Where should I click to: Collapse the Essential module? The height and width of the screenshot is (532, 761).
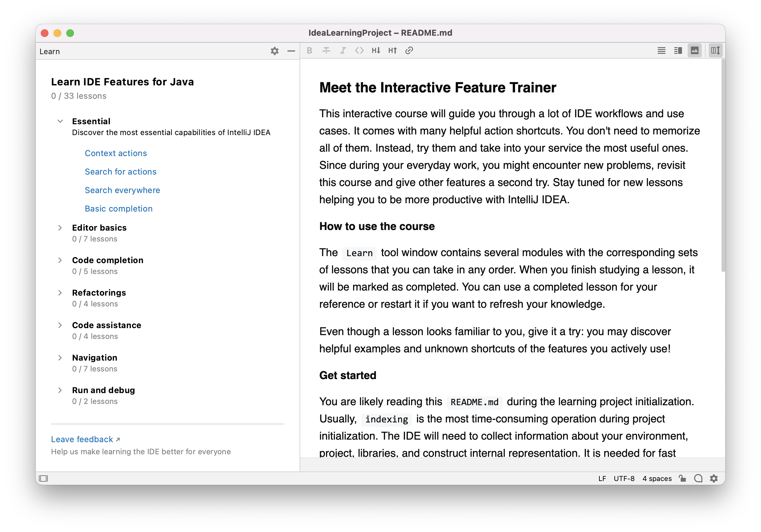(60, 121)
